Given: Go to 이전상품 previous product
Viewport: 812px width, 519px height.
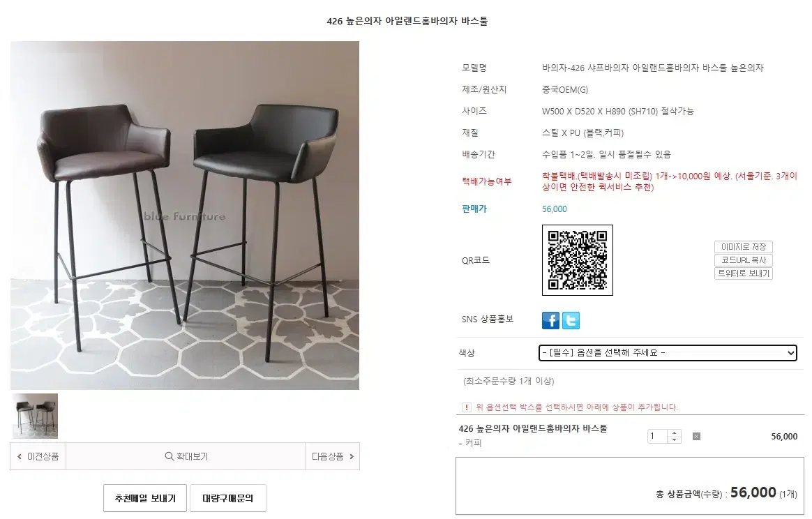Looking at the screenshot, I should point(38,456).
